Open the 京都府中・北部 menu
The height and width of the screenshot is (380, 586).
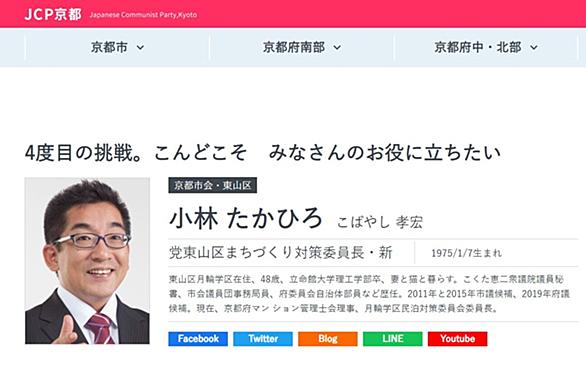click(486, 47)
